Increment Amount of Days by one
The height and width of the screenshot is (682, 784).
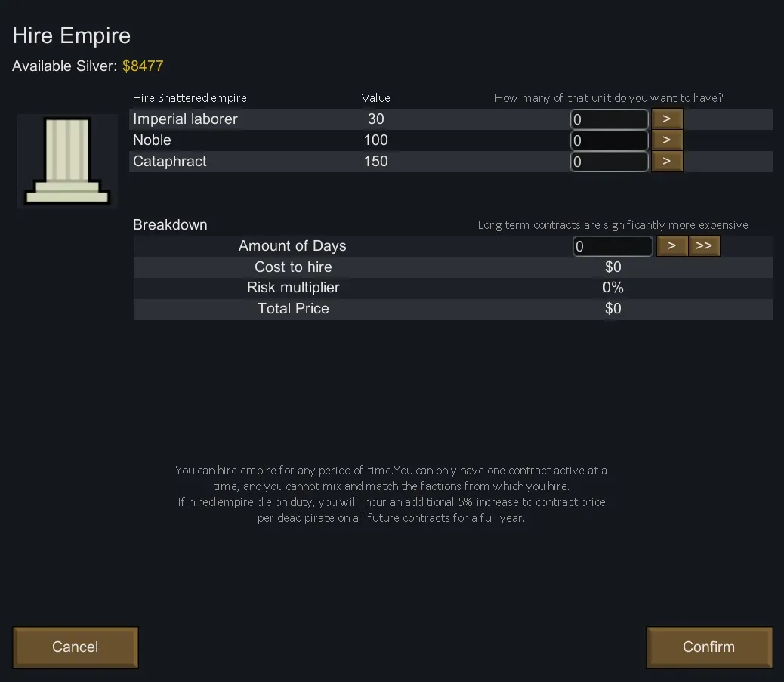[x=672, y=246]
